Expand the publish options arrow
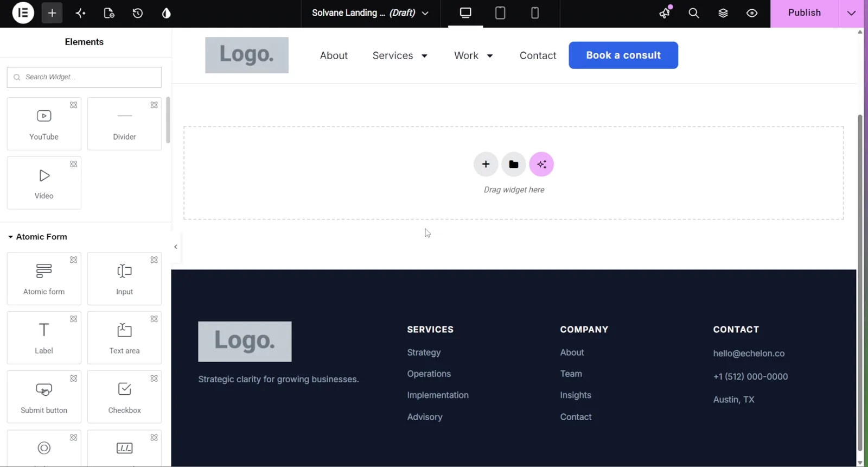The height and width of the screenshot is (467, 868). (x=851, y=13)
